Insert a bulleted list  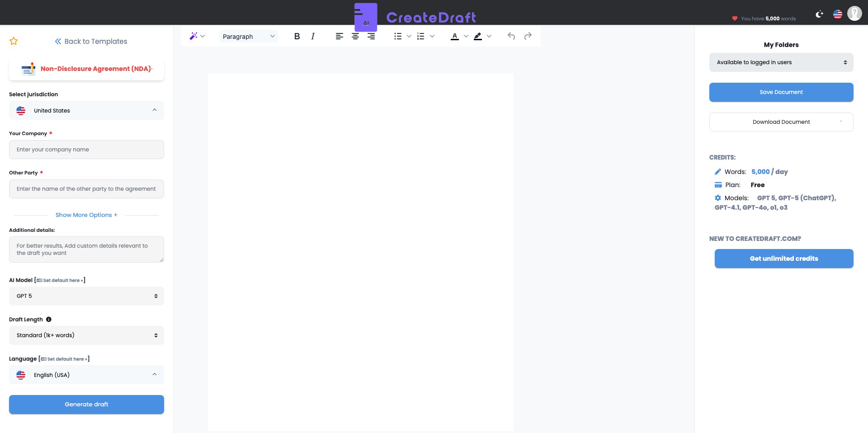(x=398, y=36)
